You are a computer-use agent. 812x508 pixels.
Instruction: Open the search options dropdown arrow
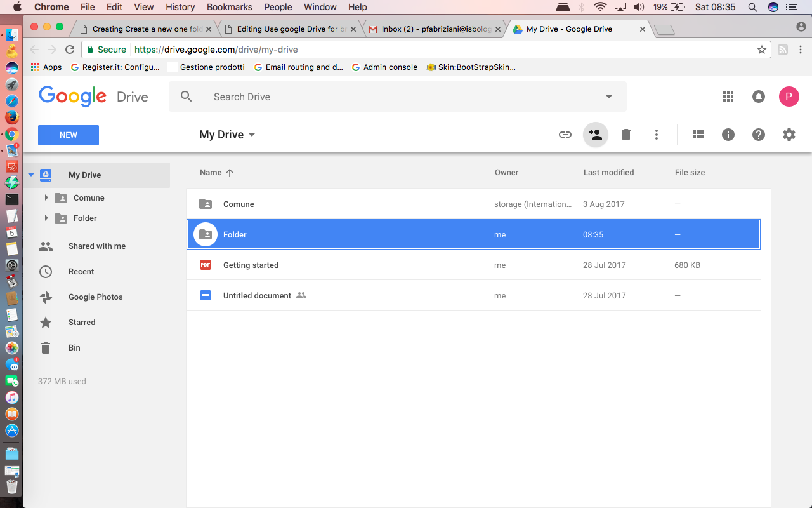tap(609, 97)
